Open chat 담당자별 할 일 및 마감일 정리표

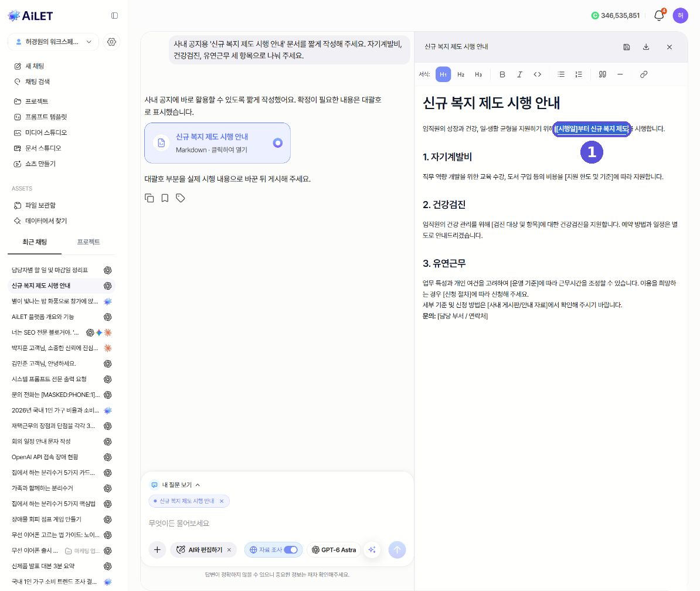point(62,270)
